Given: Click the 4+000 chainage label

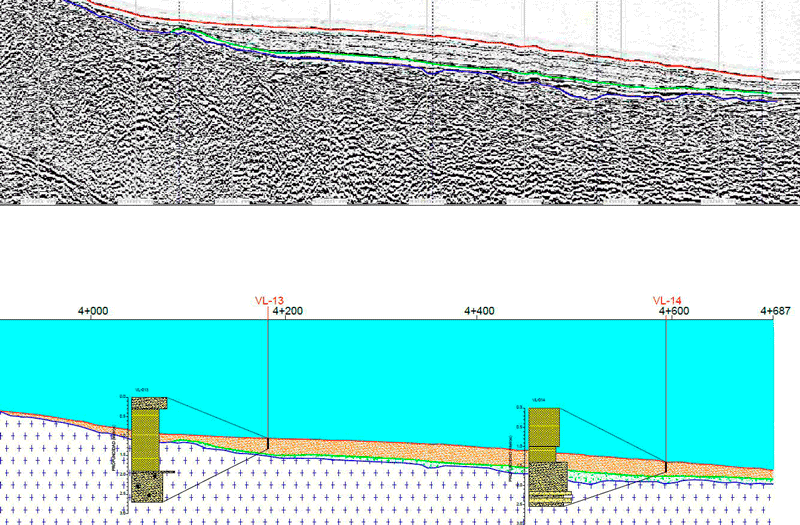Looking at the screenshot, I should 92,311.
